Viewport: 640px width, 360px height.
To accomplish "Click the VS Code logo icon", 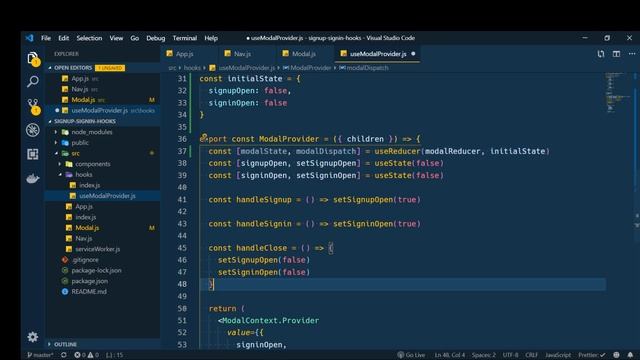I will coord(29,38).
